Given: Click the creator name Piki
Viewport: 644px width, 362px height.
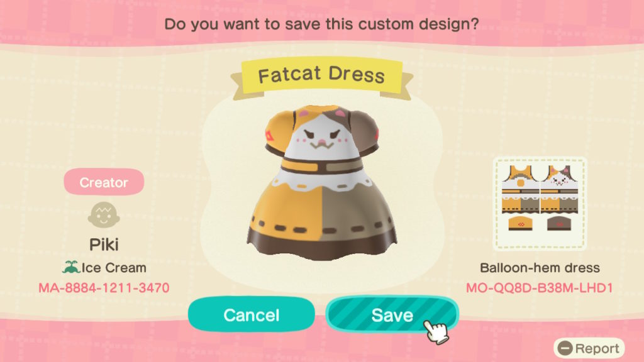Looking at the screenshot, I should tap(104, 244).
